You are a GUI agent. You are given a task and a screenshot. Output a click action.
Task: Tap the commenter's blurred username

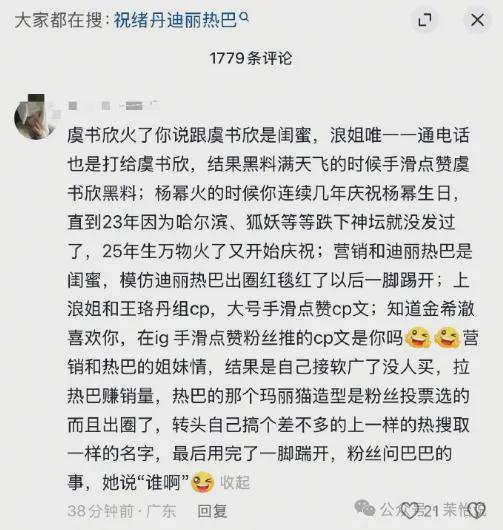click(x=114, y=106)
